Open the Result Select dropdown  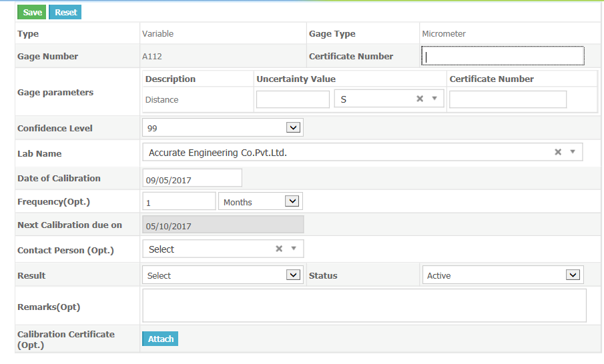[x=223, y=275]
